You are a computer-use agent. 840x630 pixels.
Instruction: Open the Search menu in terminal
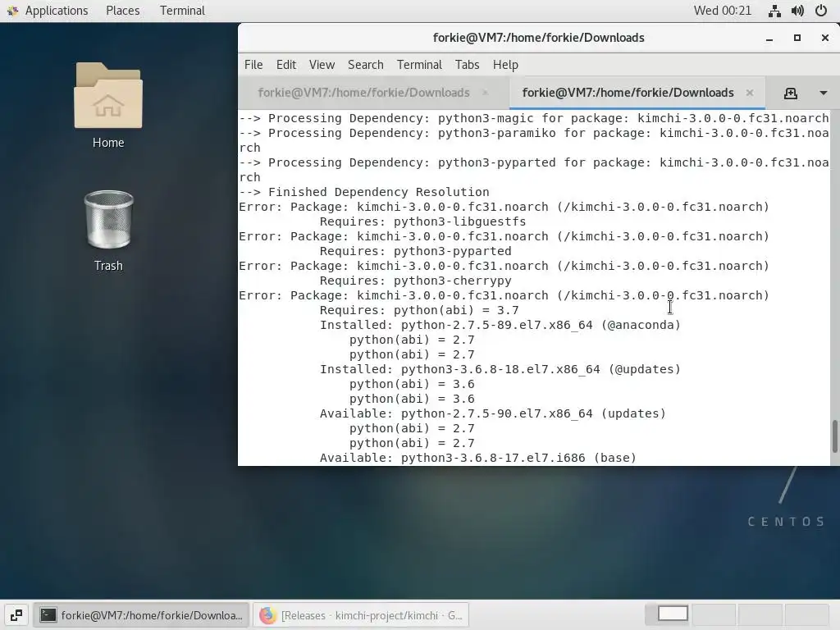pyautogui.click(x=365, y=65)
